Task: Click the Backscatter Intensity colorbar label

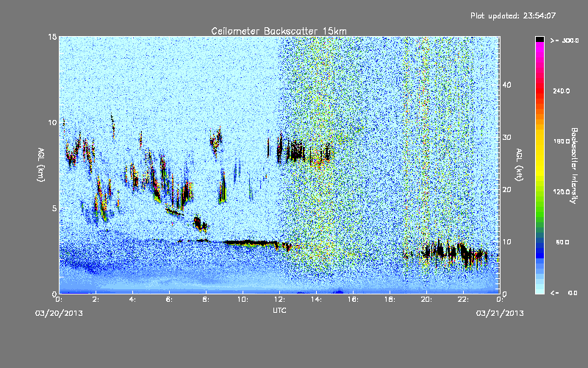Action: point(574,166)
